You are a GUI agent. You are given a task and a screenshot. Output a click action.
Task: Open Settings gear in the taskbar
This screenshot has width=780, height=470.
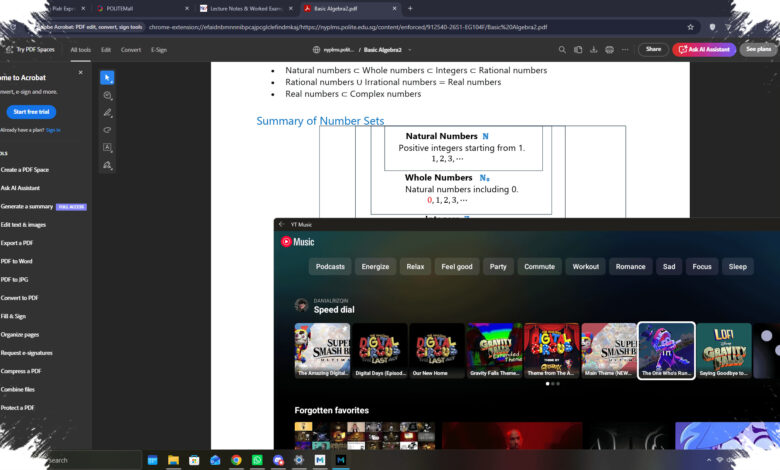click(x=299, y=460)
